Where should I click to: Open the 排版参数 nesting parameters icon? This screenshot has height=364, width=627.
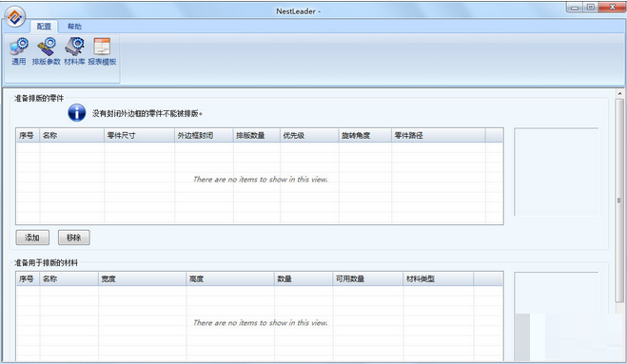(x=46, y=51)
